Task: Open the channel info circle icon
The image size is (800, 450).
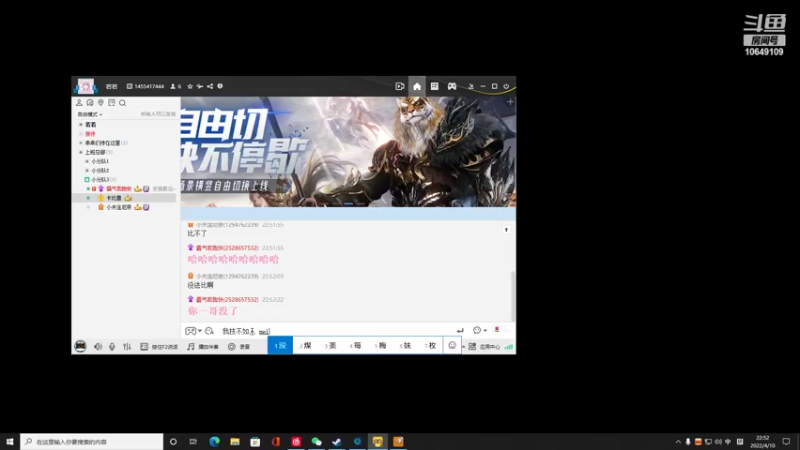Action: pos(220,86)
